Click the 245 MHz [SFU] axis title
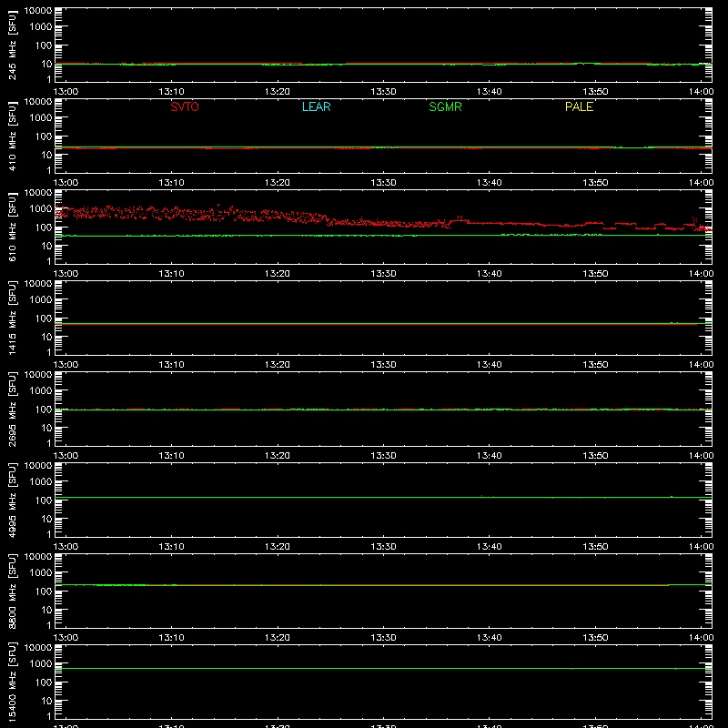Image resolution: width=728 pixels, height=728 pixels. pos(13,45)
